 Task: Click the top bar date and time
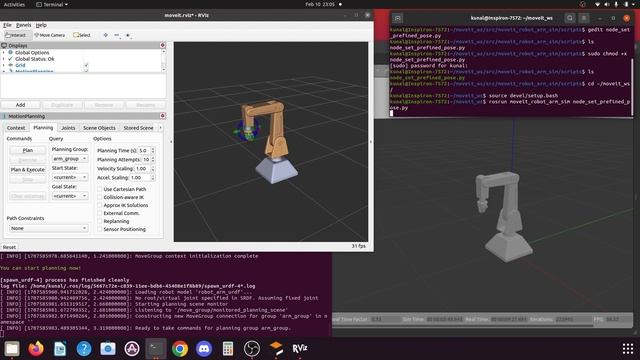320,4
